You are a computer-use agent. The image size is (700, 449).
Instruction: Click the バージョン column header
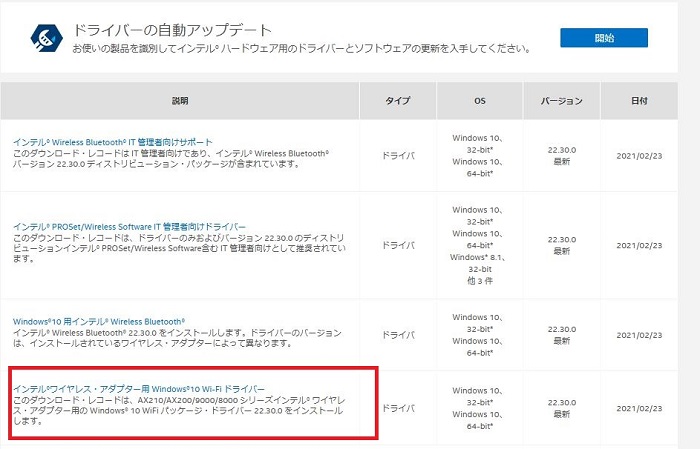pos(562,101)
